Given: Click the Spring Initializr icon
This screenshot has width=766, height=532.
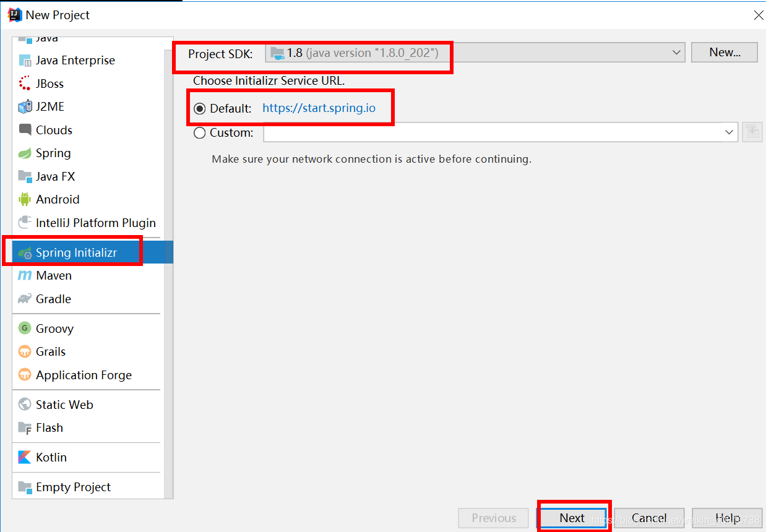Looking at the screenshot, I should coord(25,252).
